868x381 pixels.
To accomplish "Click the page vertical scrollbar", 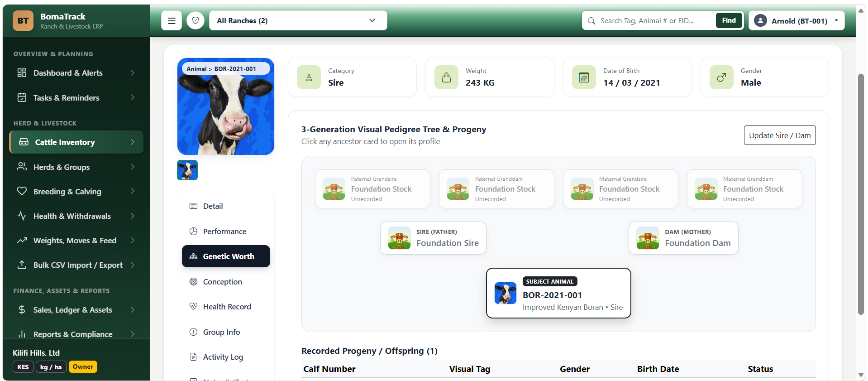I will (x=861, y=194).
